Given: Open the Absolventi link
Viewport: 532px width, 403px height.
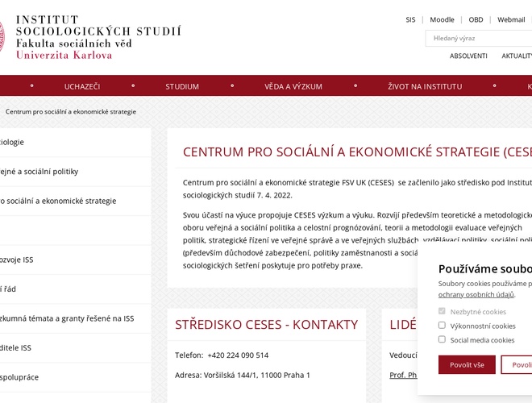Looking at the screenshot, I should [468, 56].
